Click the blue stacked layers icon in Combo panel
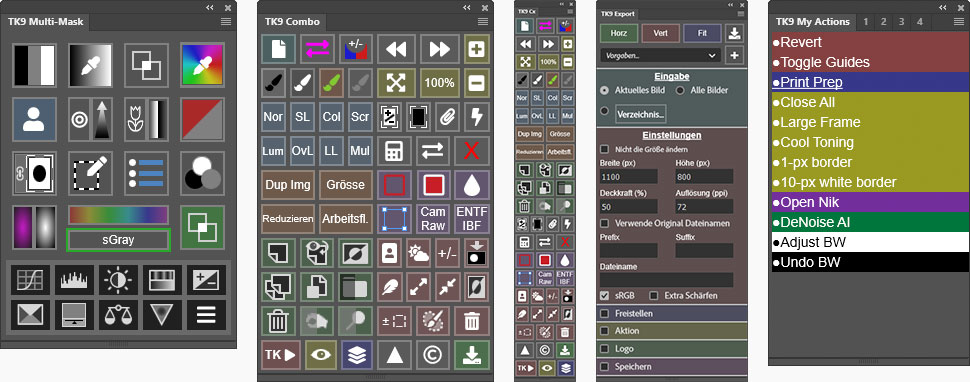The image size is (970, 382). tap(357, 355)
